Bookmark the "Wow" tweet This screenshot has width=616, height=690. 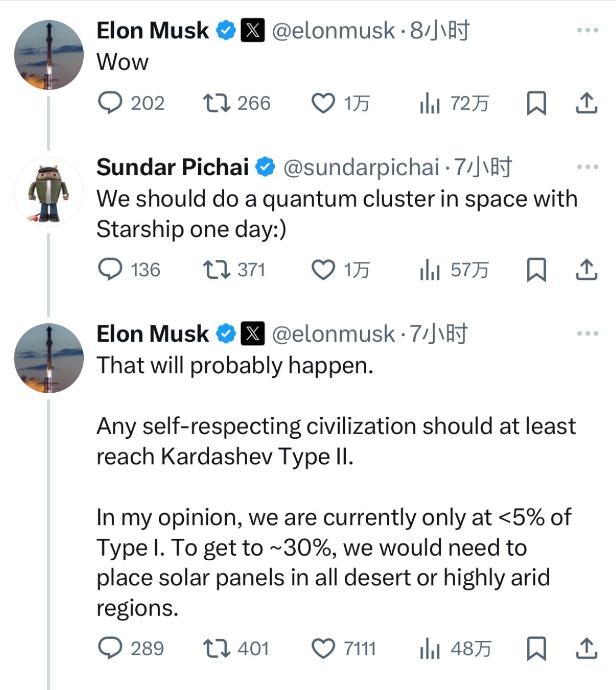point(536,103)
